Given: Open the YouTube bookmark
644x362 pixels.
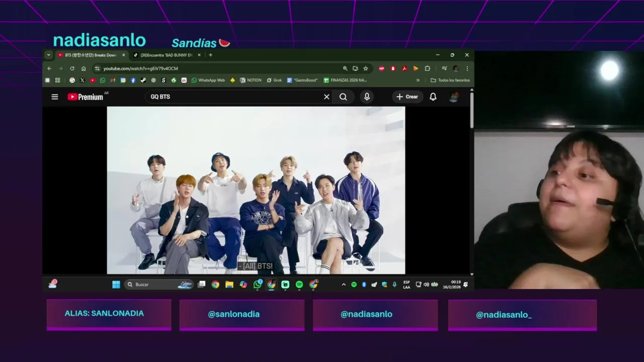Looking at the screenshot, I should pyautogui.click(x=93, y=80).
